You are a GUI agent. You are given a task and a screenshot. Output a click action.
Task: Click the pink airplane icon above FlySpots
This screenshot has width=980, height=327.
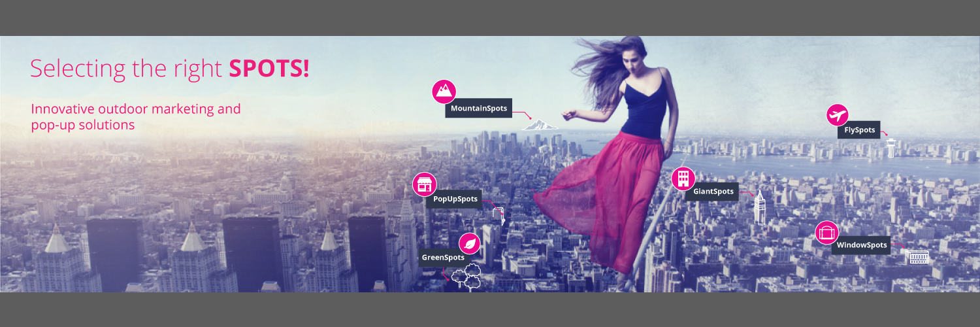coord(837,115)
